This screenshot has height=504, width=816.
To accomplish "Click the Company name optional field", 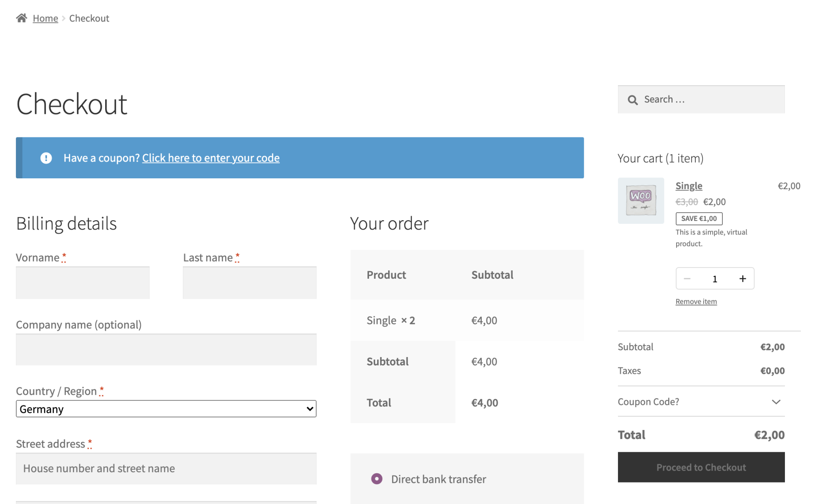I will click(x=166, y=349).
